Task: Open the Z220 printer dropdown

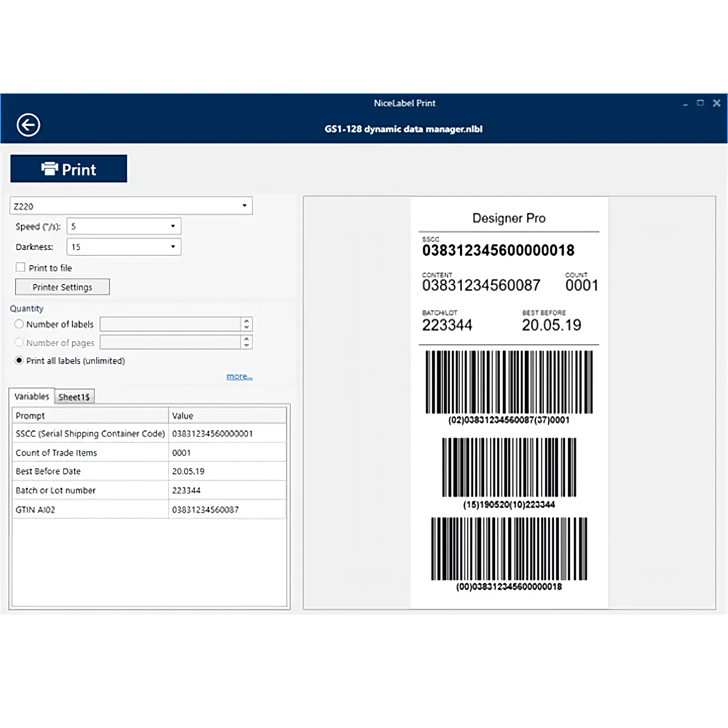Action: coord(131,206)
